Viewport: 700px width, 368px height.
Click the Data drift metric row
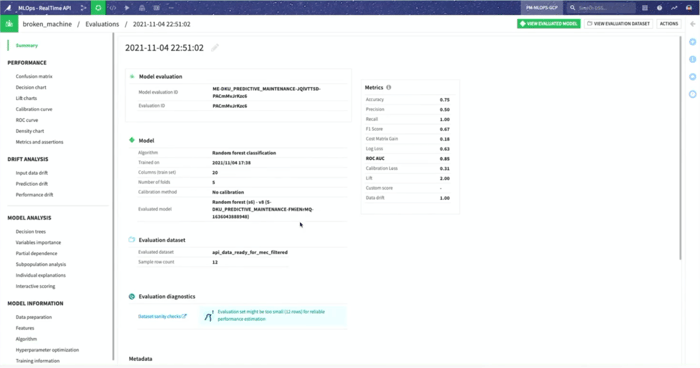[408, 198]
